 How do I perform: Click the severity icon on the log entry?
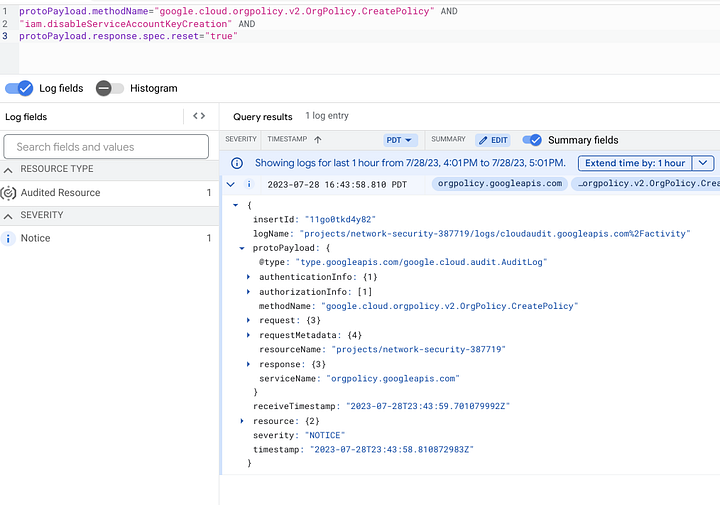(249, 185)
